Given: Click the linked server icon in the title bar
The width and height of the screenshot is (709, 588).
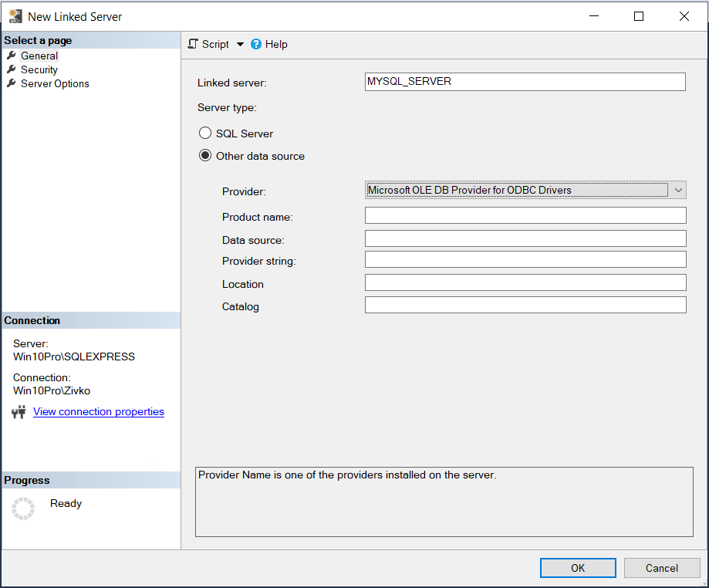Looking at the screenshot, I should click(x=15, y=15).
